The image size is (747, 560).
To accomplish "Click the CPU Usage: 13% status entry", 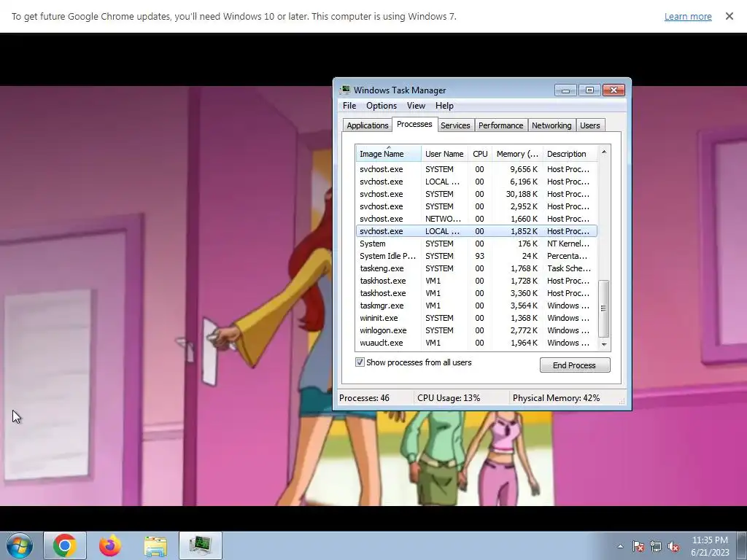I will pyautogui.click(x=449, y=398).
